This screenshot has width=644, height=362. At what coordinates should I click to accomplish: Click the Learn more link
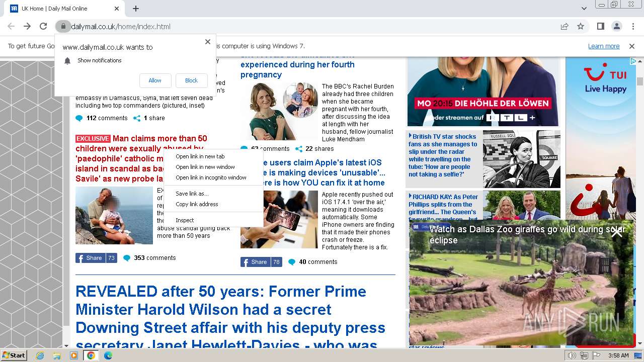pos(604,46)
